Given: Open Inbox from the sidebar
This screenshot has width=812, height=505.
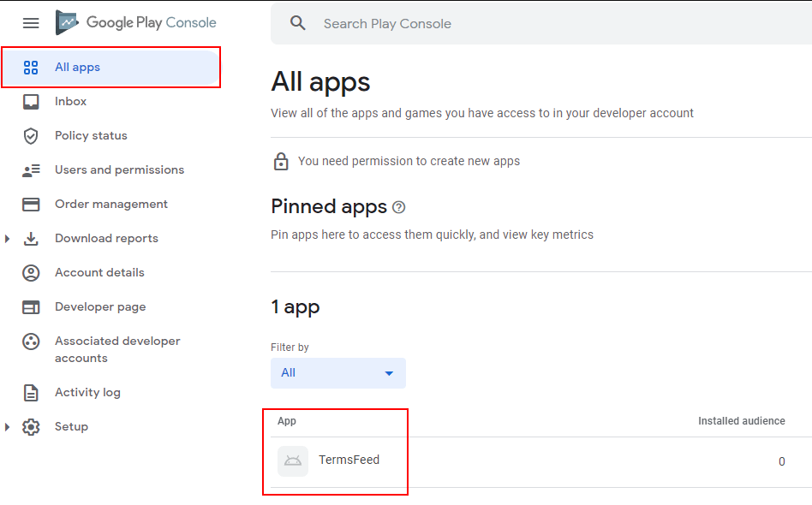Looking at the screenshot, I should pos(71,101).
